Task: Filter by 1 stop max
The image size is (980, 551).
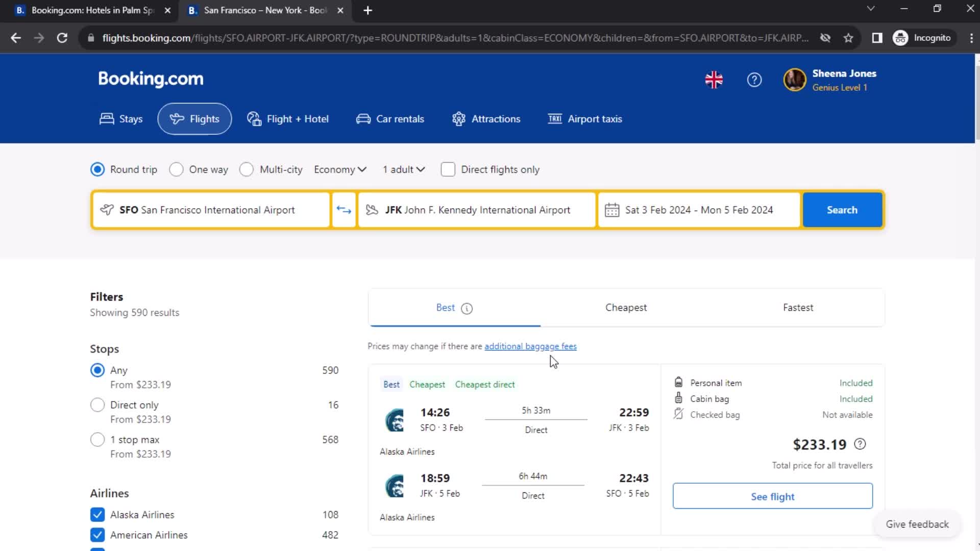Action: click(x=97, y=439)
